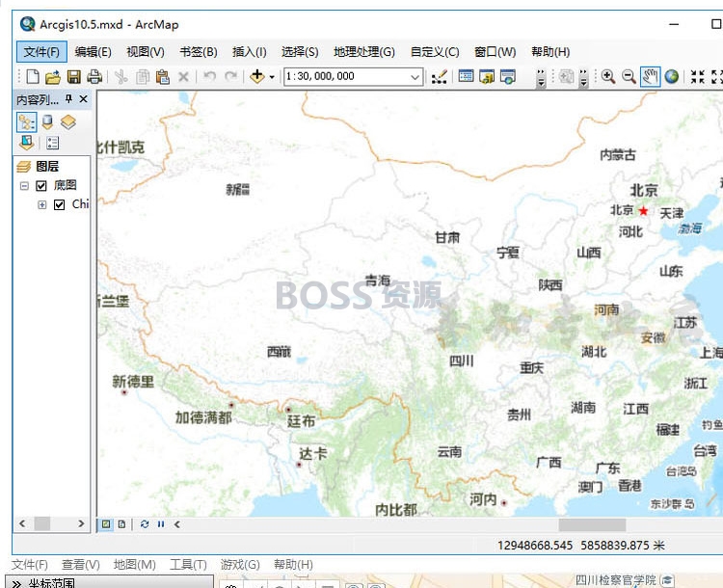Select List By Drawing Order icon
This screenshot has height=588, width=723.
[x=27, y=122]
